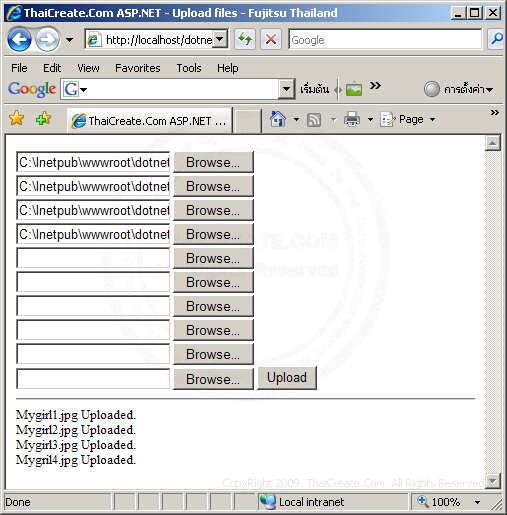The height and width of the screenshot is (515, 507).
Task: Click the zoom magnifier 100% icon
Action: 423,501
